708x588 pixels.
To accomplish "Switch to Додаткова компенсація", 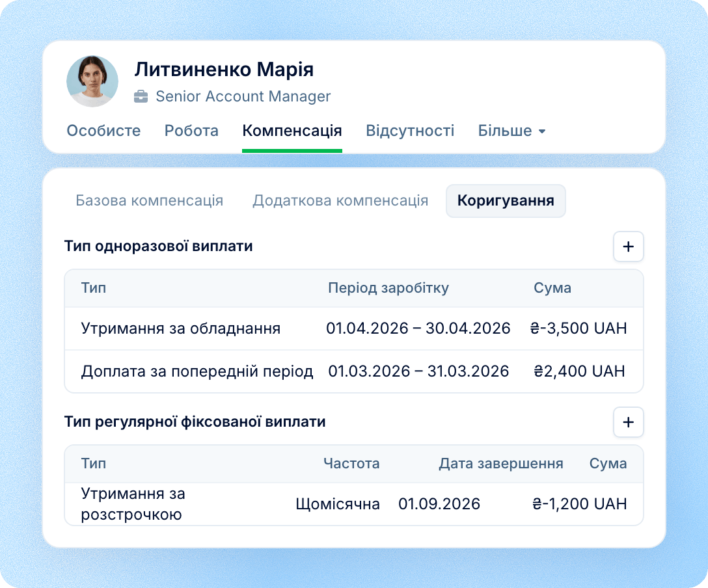I will [x=340, y=200].
